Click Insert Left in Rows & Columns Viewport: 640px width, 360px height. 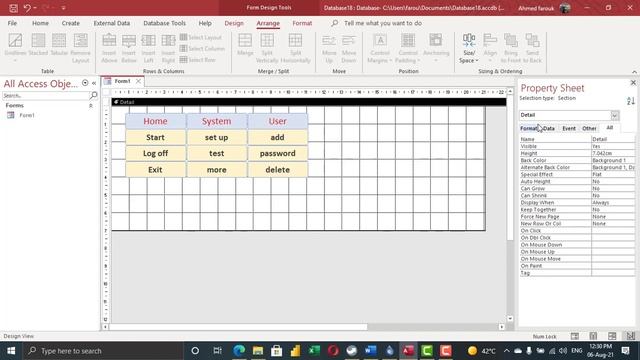pos(148,48)
